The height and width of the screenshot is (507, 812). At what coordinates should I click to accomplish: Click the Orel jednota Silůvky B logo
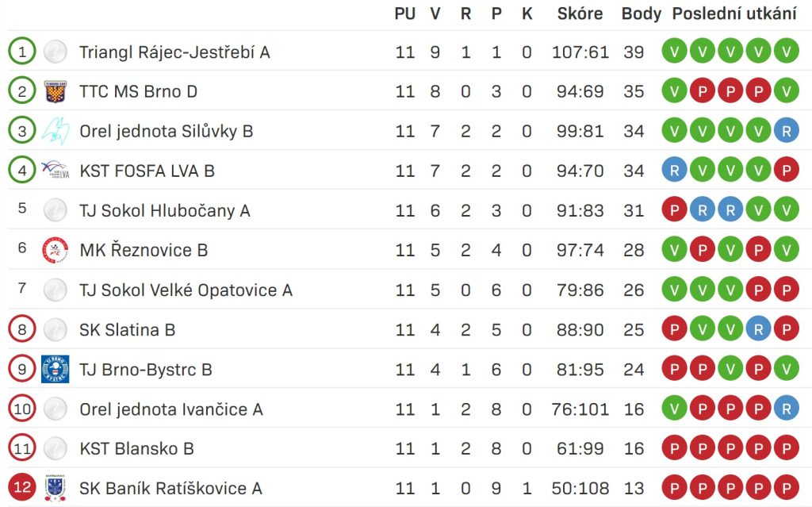(56, 131)
